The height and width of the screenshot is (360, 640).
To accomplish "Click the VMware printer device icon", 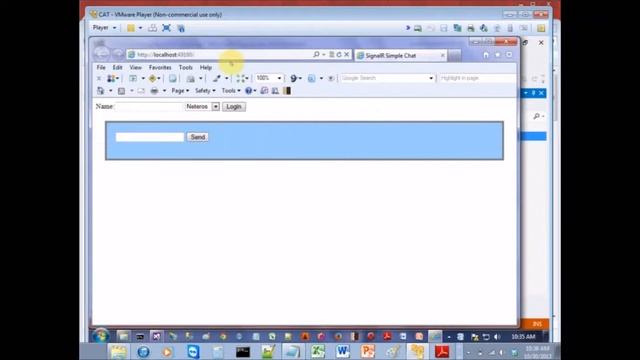I will tap(471, 28).
